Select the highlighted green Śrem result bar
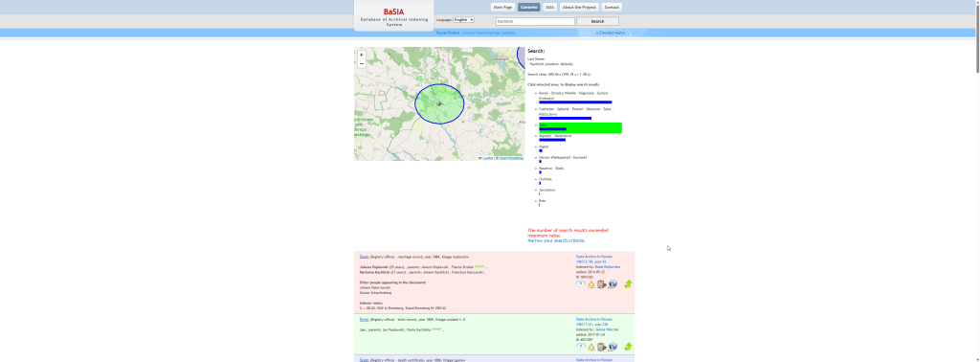The height and width of the screenshot is (362, 980). point(580,127)
